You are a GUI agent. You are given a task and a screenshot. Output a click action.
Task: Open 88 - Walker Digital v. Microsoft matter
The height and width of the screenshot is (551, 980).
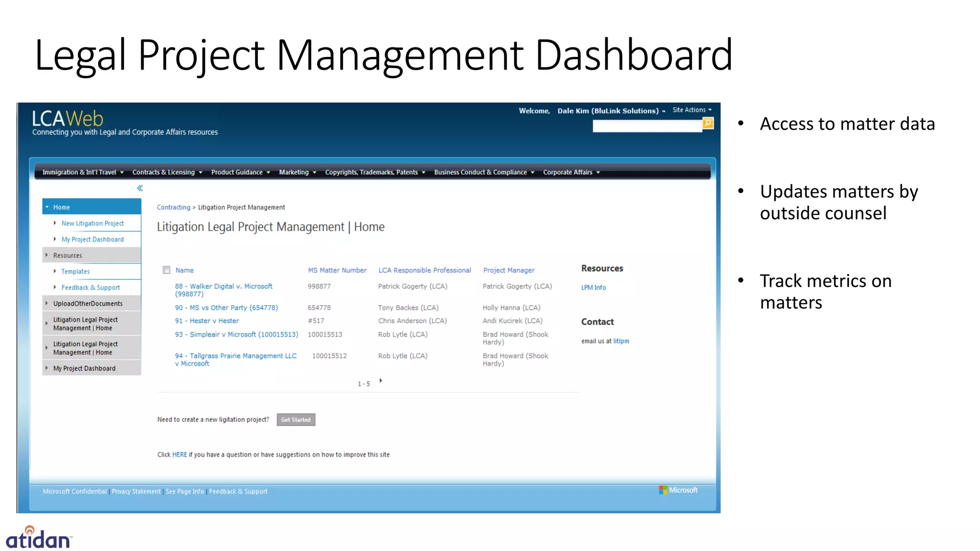[223, 290]
